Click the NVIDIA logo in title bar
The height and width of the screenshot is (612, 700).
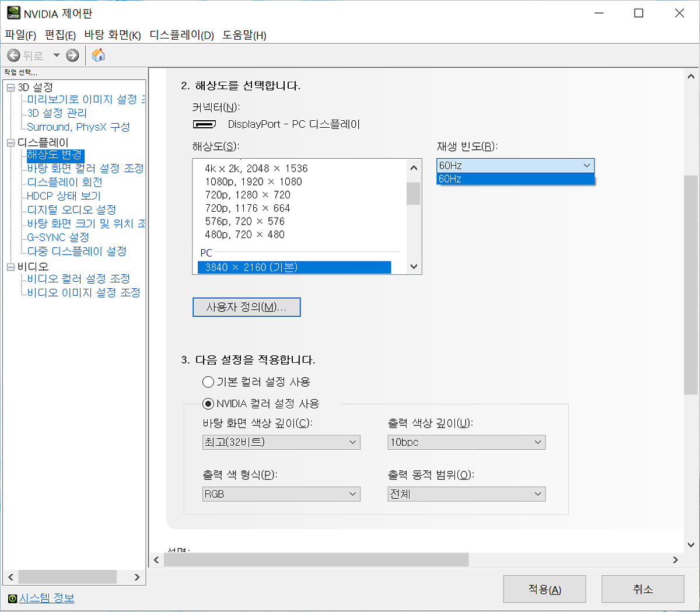pyautogui.click(x=13, y=13)
